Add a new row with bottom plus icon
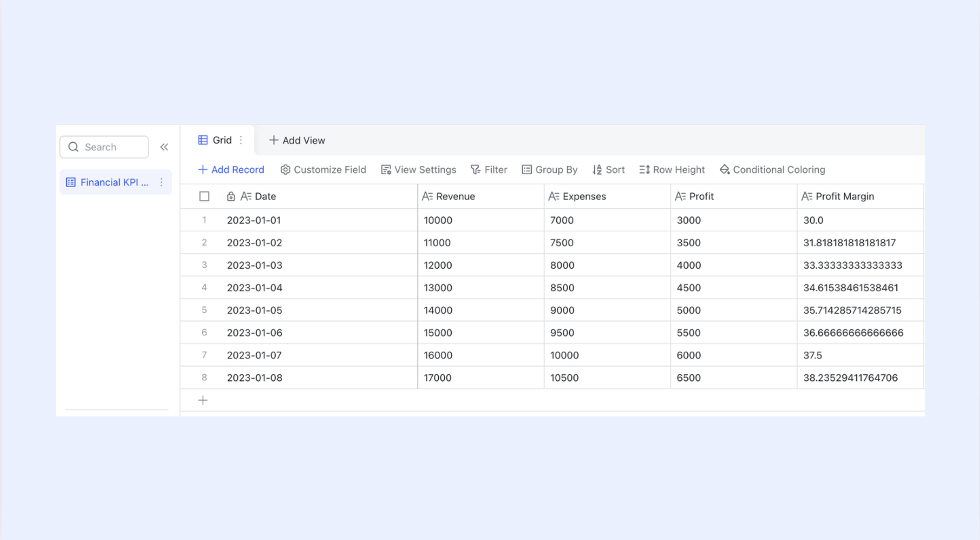 point(203,400)
